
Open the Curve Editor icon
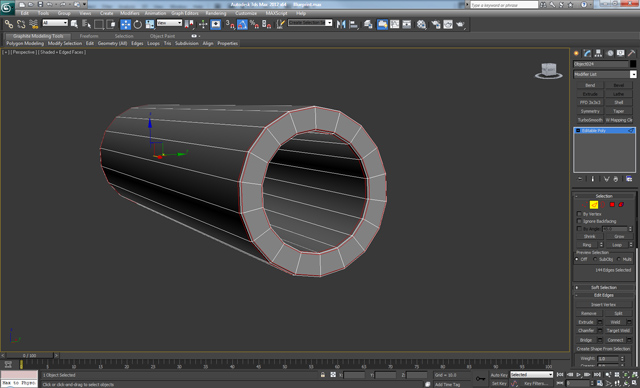395,24
